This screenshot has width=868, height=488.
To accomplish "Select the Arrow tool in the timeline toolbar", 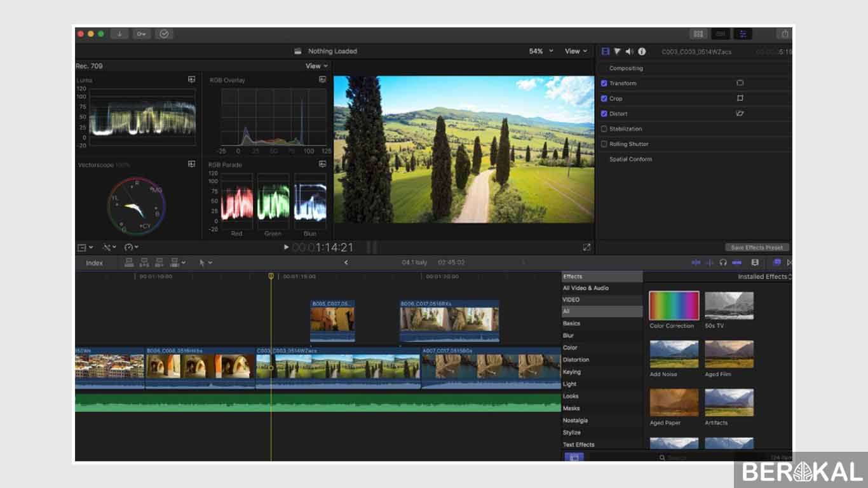I will click(x=200, y=262).
